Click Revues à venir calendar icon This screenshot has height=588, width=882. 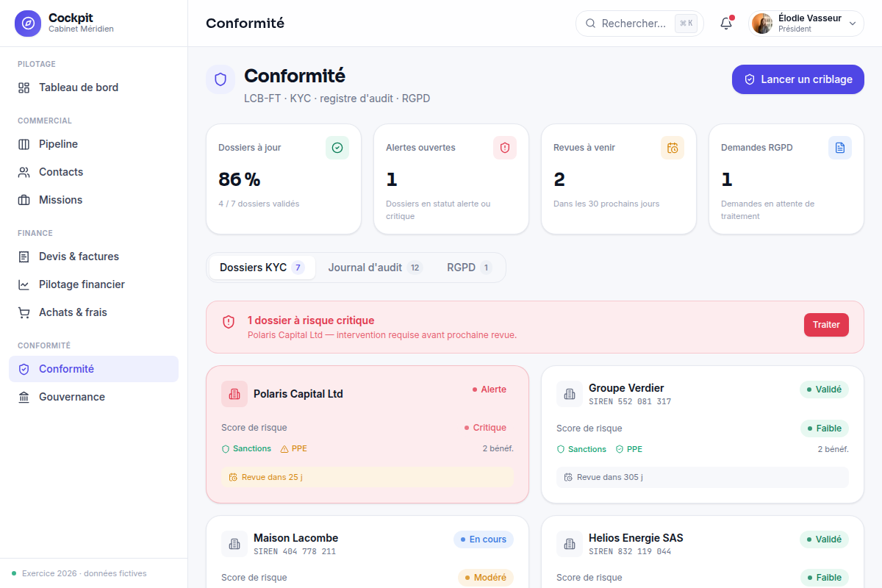(x=673, y=148)
